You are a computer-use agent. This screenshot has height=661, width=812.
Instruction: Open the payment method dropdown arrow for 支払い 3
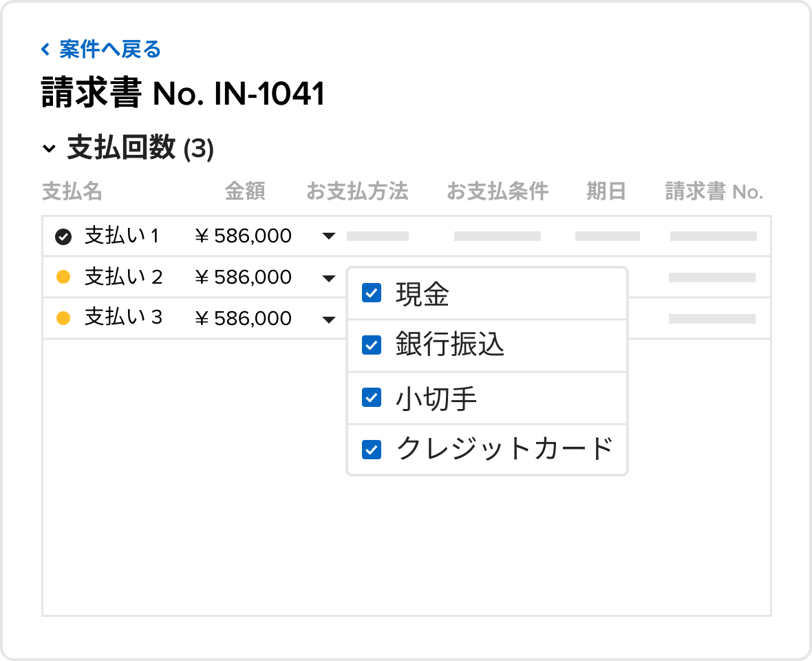coord(329,319)
